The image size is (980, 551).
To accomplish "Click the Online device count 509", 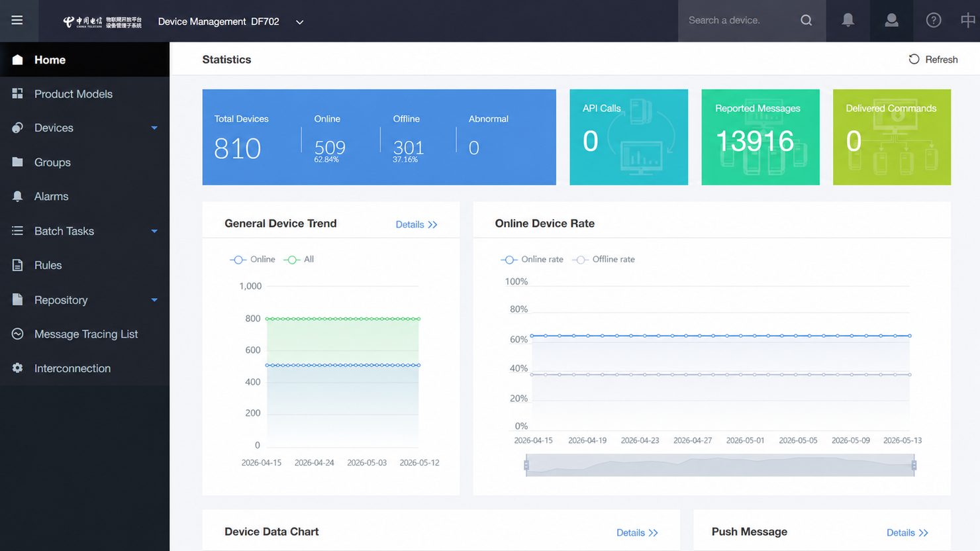I will click(x=330, y=147).
